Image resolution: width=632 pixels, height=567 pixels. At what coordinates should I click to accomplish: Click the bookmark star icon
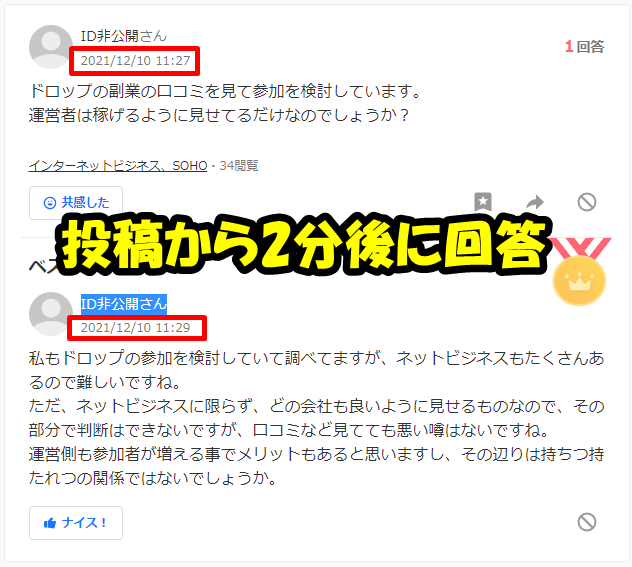pos(482,201)
